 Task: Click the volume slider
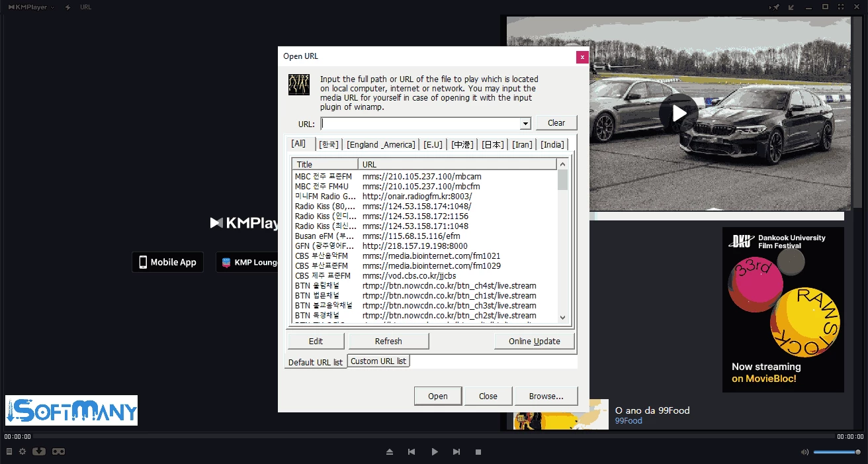click(837, 452)
